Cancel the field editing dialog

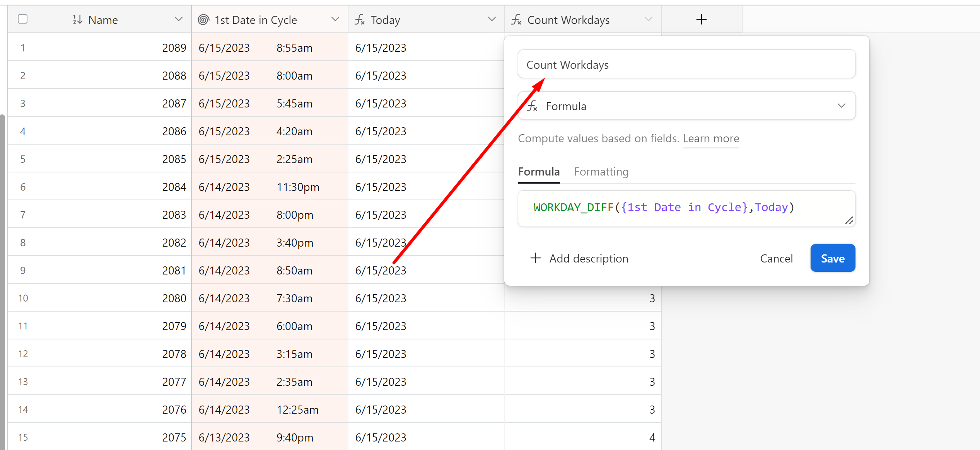776,258
